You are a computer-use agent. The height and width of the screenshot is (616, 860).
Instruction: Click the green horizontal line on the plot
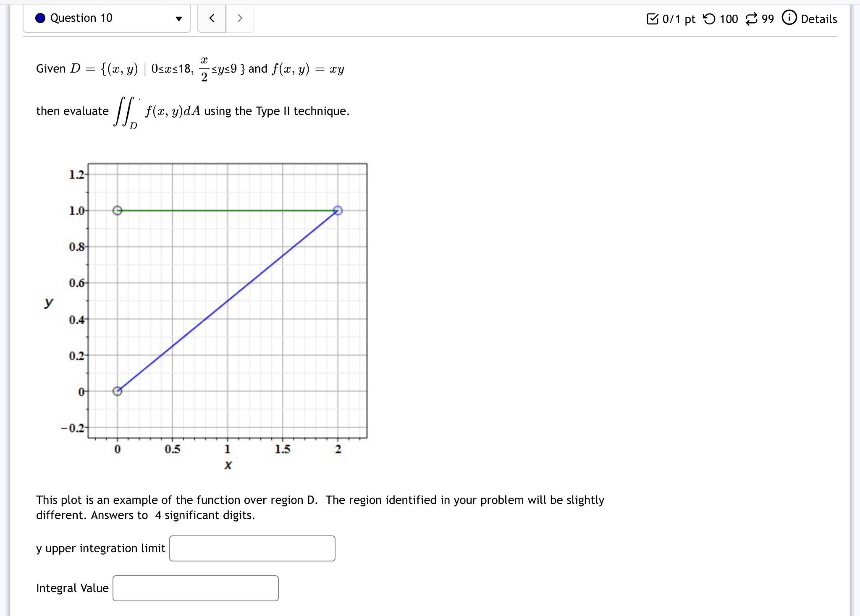[227, 210]
